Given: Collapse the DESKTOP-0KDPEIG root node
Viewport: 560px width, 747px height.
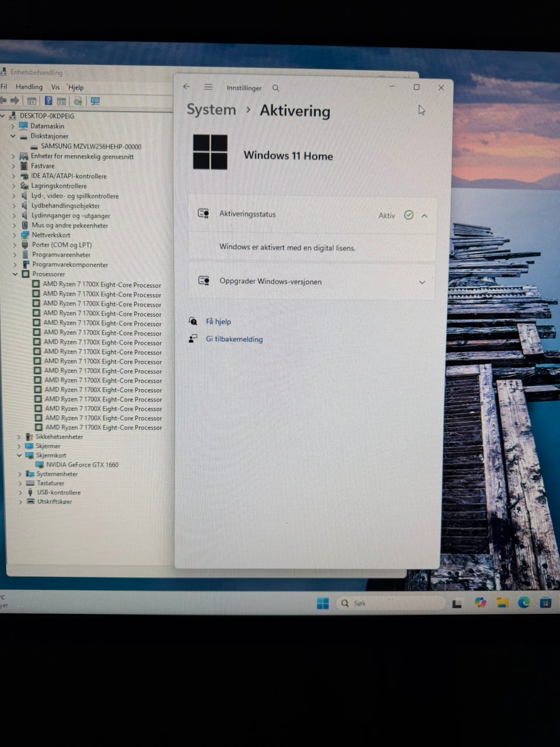Looking at the screenshot, I should coord(3,116).
